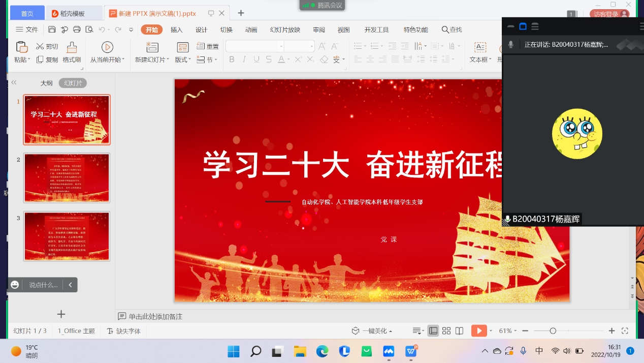Expand the font name combo box

tap(281, 46)
